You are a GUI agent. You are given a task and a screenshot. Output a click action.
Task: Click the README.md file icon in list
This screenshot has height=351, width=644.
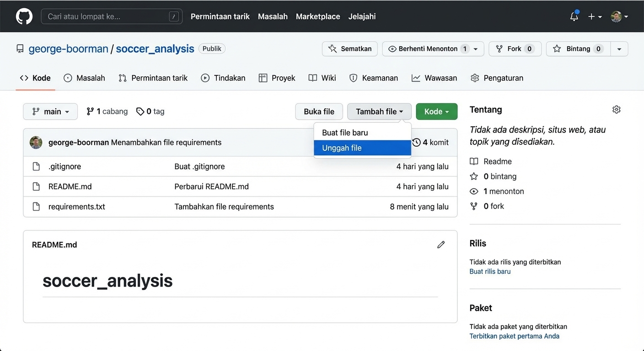(x=36, y=186)
